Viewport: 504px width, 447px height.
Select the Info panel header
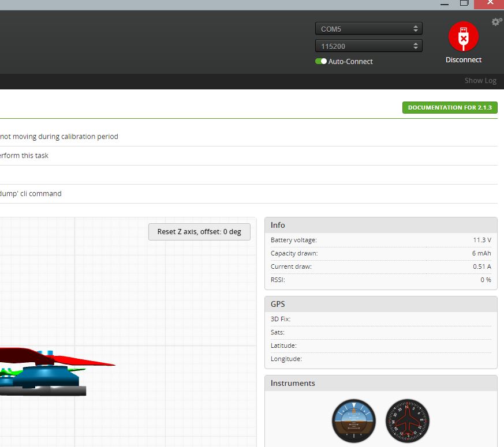pyautogui.click(x=380, y=225)
